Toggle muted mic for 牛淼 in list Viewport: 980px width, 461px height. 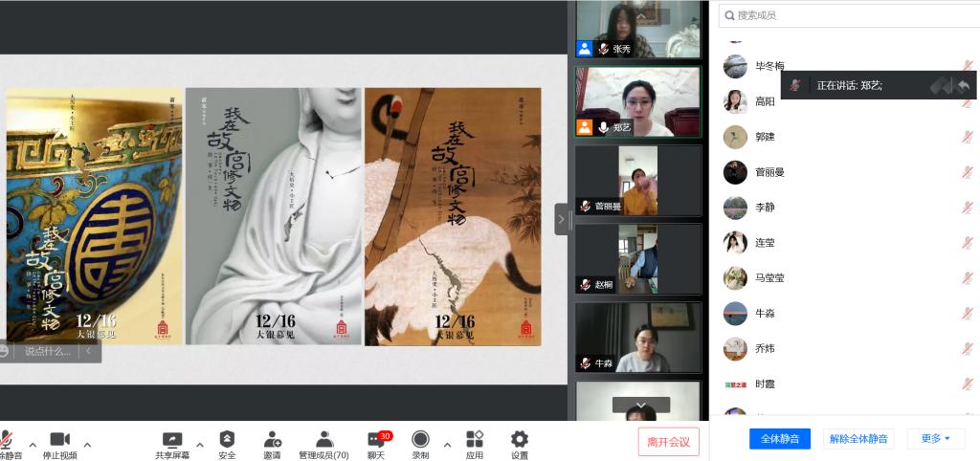pyautogui.click(x=969, y=313)
